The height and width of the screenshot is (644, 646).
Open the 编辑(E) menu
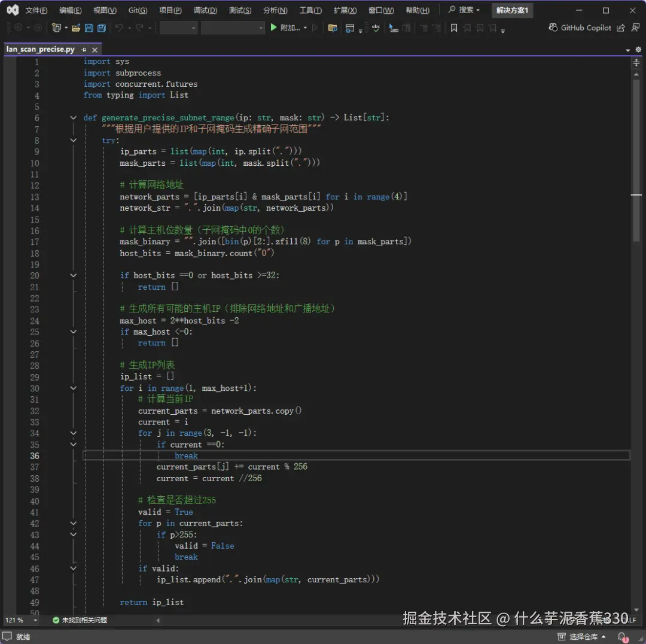(x=71, y=10)
